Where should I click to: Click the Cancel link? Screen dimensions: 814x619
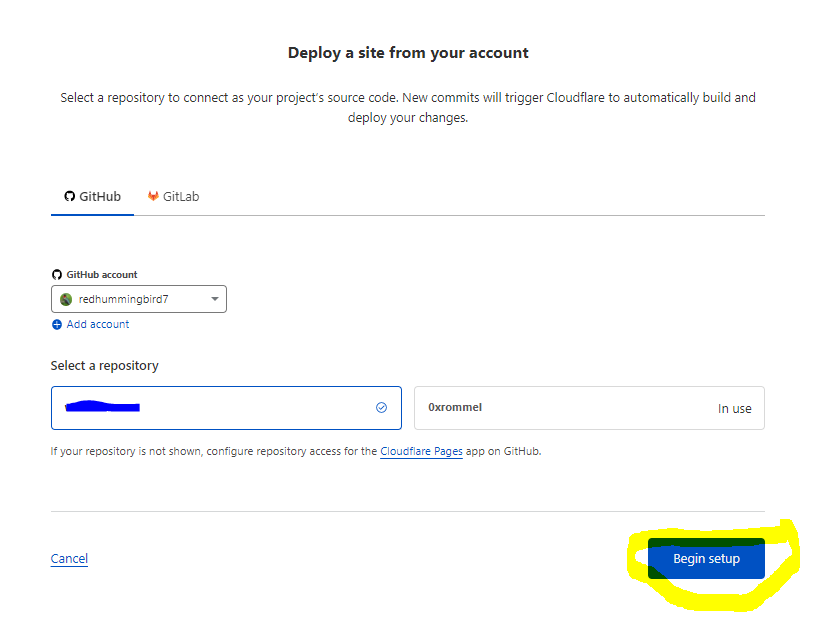[69, 559]
